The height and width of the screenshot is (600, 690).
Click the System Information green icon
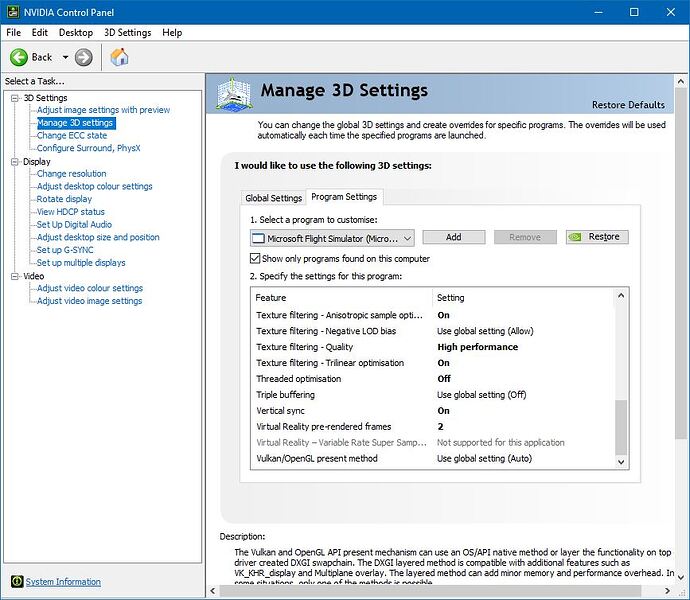pyautogui.click(x=17, y=582)
